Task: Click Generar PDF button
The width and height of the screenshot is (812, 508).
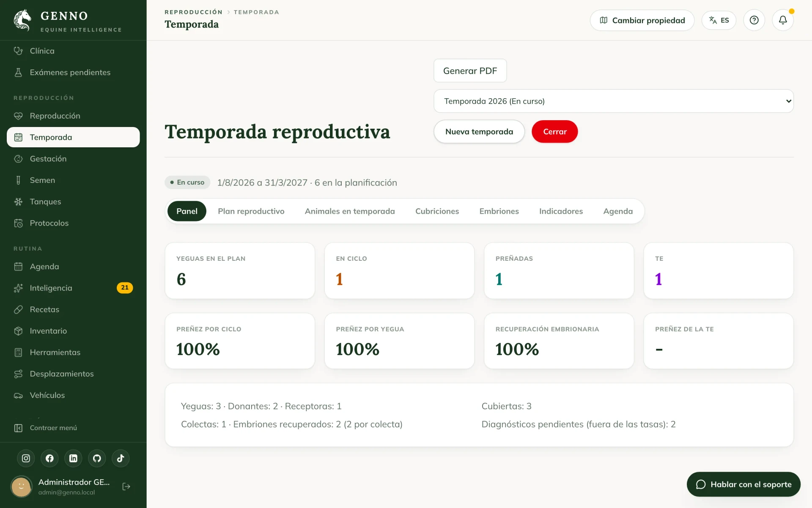Action: pos(470,71)
